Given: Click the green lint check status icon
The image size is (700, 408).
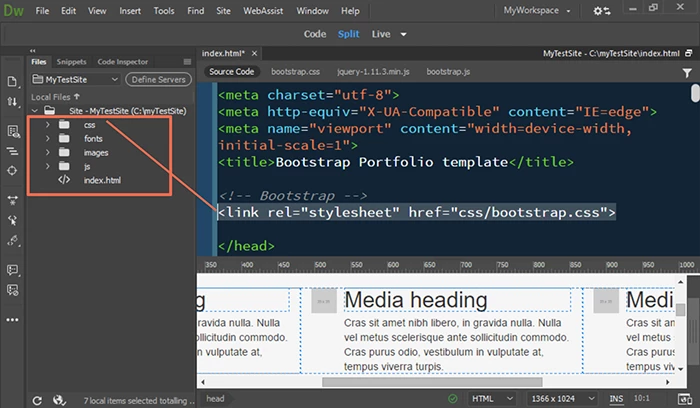Looking at the screenshot, I should pyautogui.click(x=453, y=398).
